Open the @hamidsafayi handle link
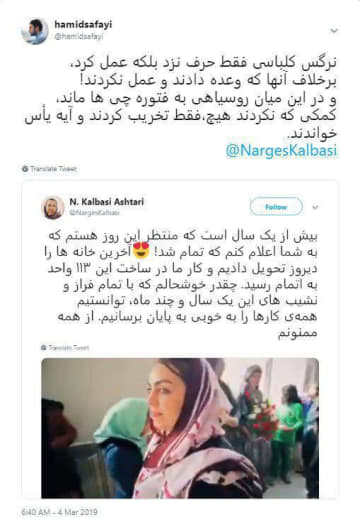Viewport: 360px width, 520px height. tap(79, 37)
